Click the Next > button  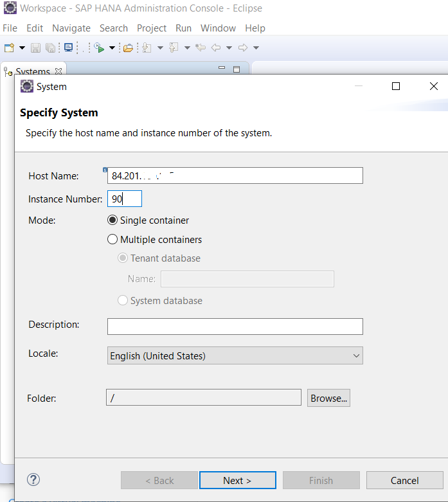point(238,480)
